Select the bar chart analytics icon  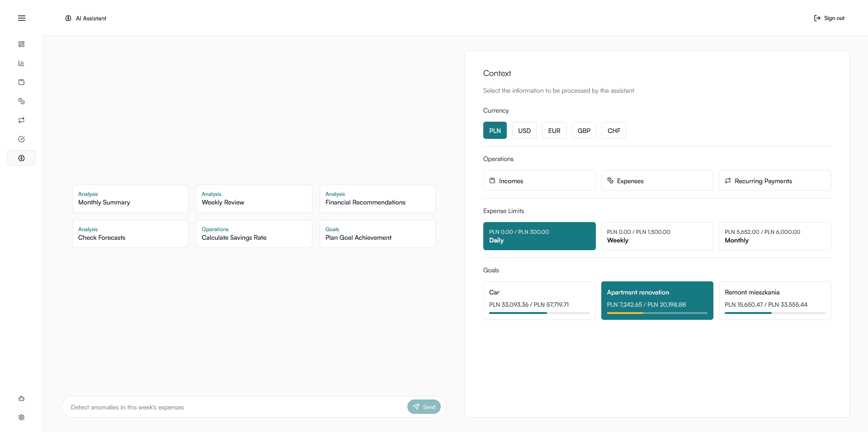click(21, 63)
